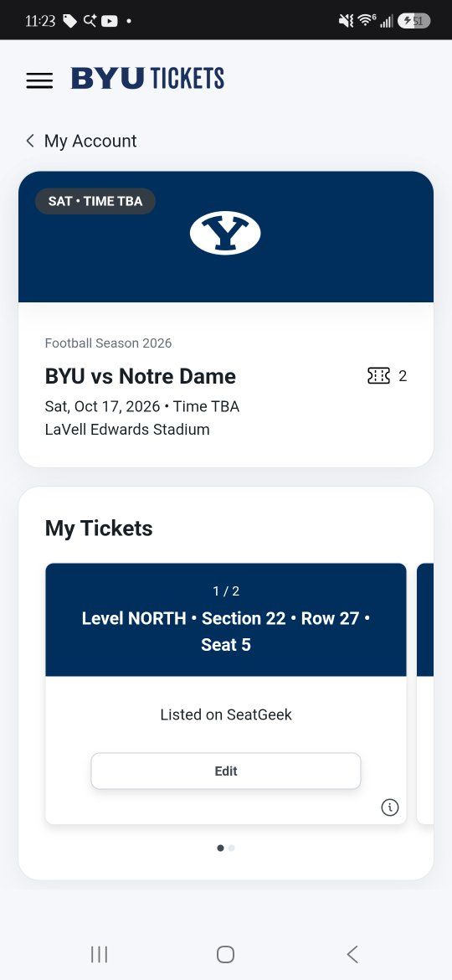Open the partially visible second ticket card
The height and width of the screenshot is (980, 452).
425,694
